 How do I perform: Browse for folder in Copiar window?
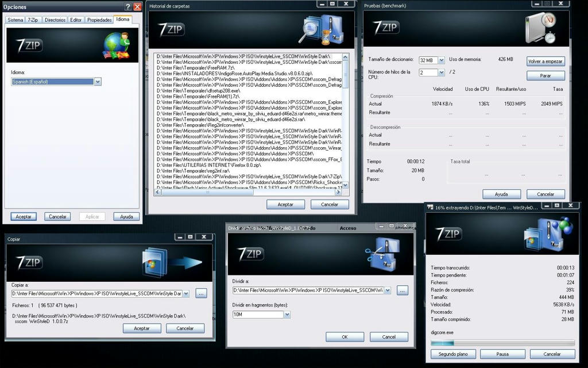tap(202, 294)
